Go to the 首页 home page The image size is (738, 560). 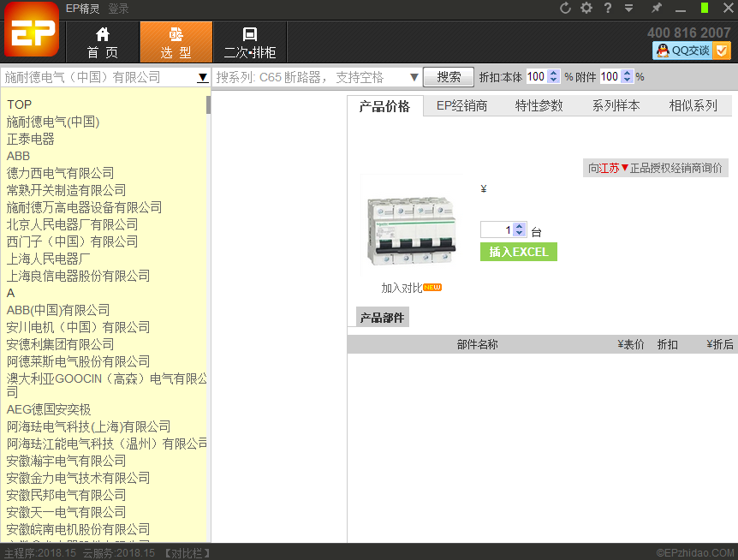[103, 43]
